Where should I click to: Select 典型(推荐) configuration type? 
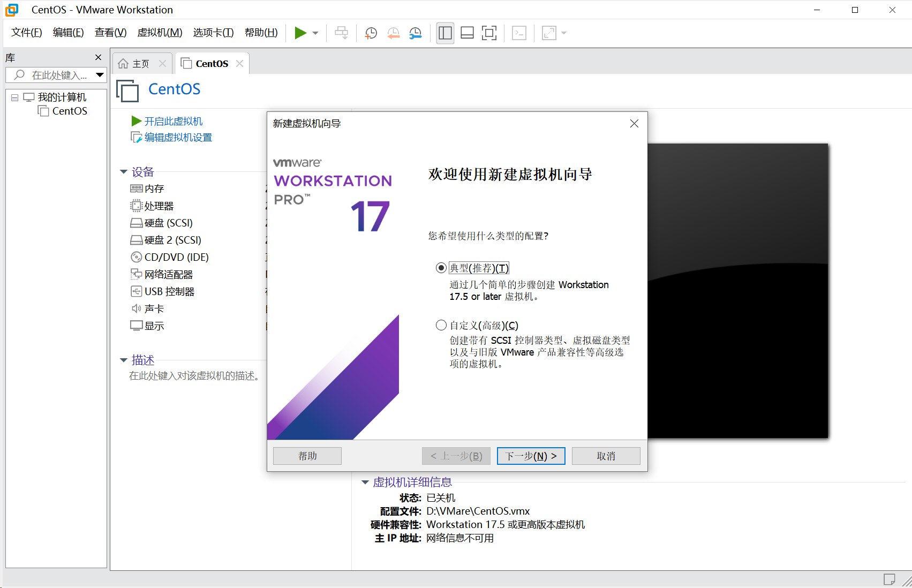[x=441, y=268]
